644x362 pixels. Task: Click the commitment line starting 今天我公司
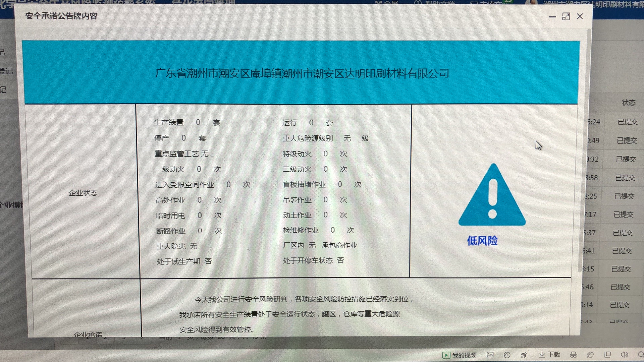click(304, 299)
